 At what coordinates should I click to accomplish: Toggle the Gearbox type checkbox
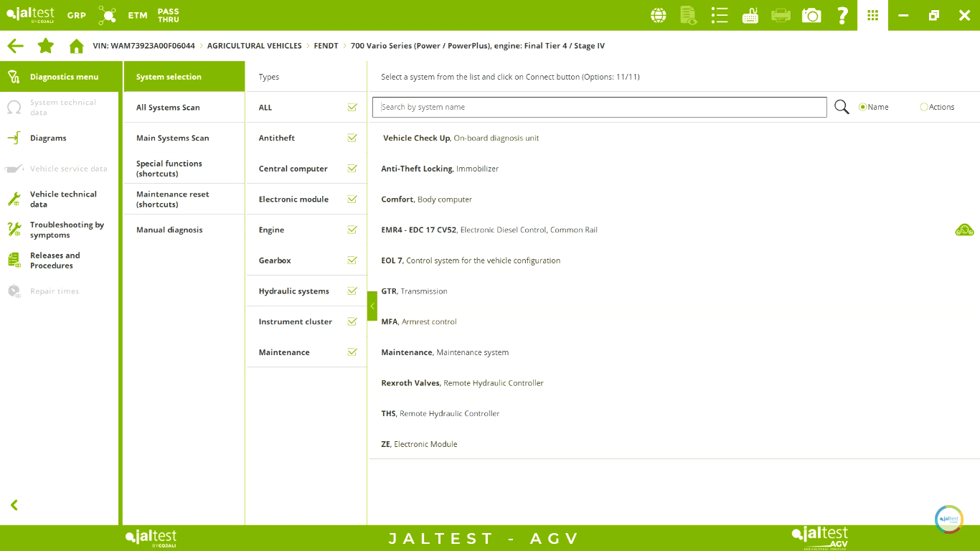coord(352,260)
